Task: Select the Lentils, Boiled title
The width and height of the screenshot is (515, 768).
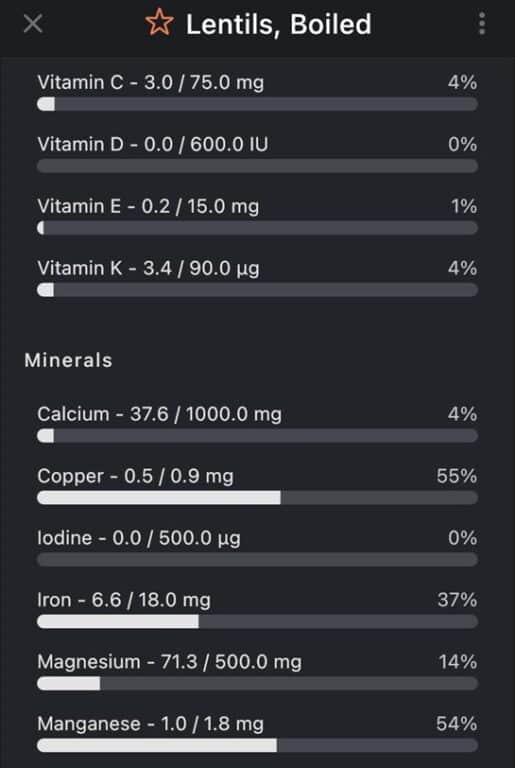Action: point(279,24)
